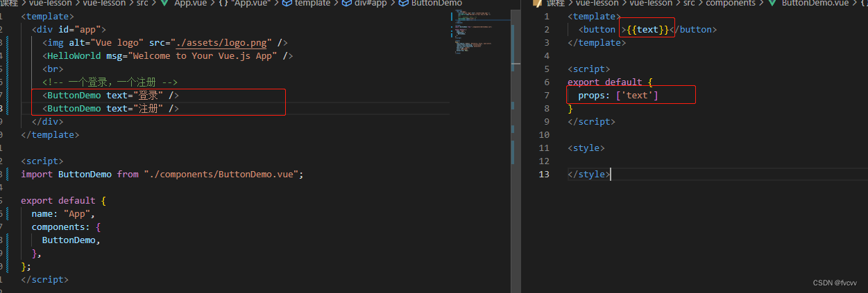Click the closing </script> tag in left editor
The image size is (868, 293).
[x=44, y=279]
